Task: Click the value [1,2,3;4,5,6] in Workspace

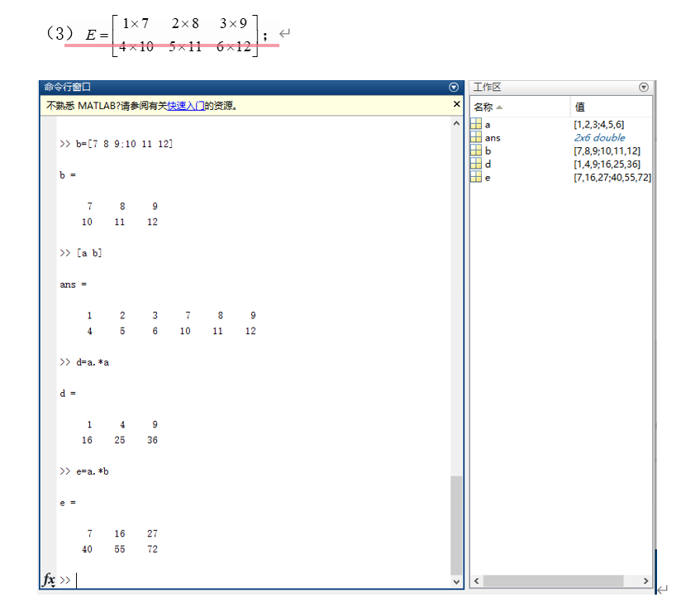Action: pos(598,124)
